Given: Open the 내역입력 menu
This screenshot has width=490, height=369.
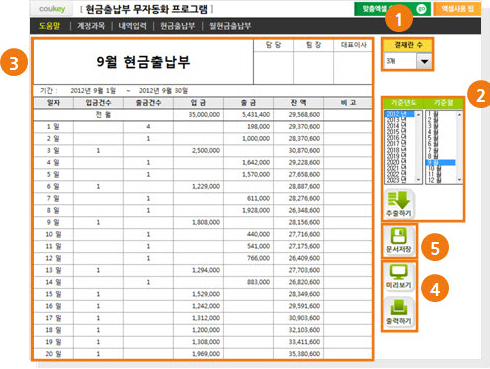Looking at the screenshot, I should [x=132, y=26].
